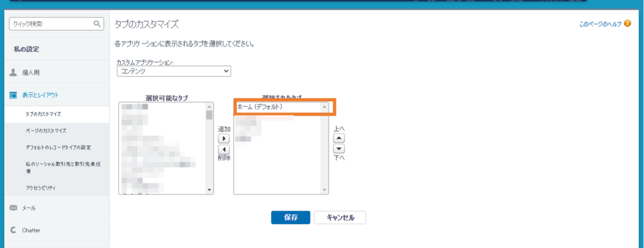Move selected tab down with 下へ arrow
The height and width of the screenshot is (248, 644).
339,148
